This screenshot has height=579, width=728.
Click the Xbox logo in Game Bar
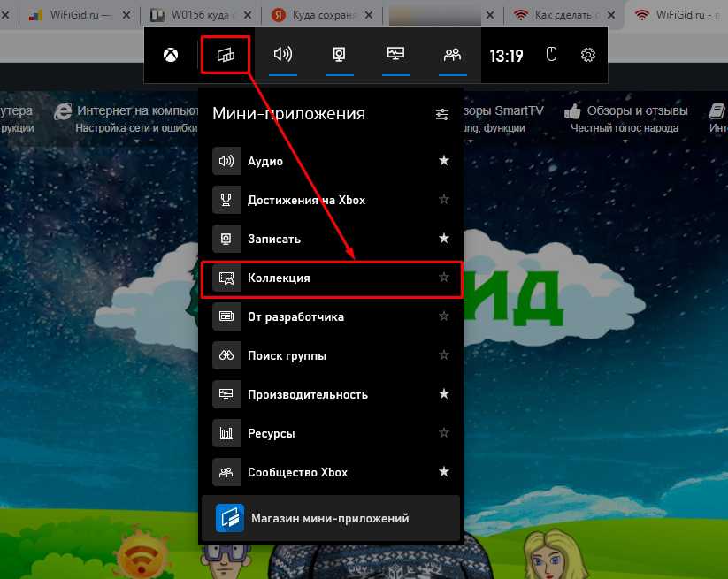tap(171, 55)
